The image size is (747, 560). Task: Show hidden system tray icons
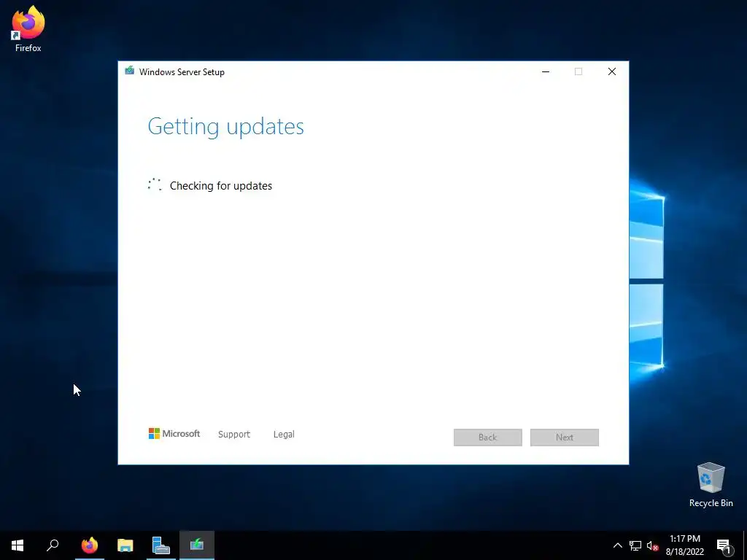pyautogui.click(x=617, y=545)
